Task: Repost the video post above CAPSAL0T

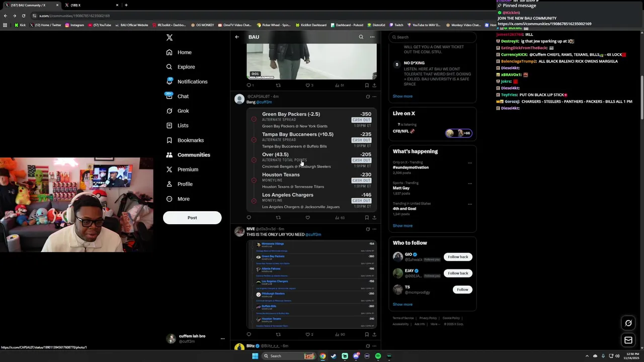Action: (x=278, y=85)
